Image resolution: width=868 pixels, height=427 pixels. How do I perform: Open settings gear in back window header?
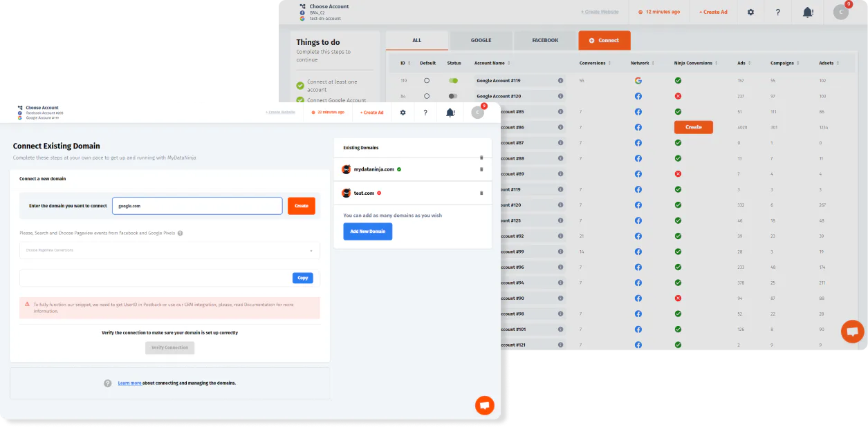(x=751, y=12)
